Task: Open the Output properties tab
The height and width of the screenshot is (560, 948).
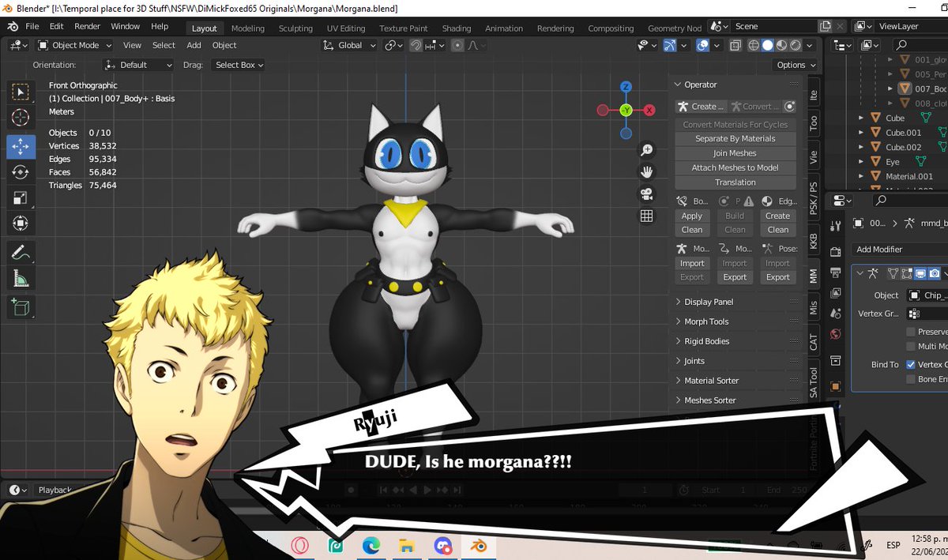Action: (837, 273)
